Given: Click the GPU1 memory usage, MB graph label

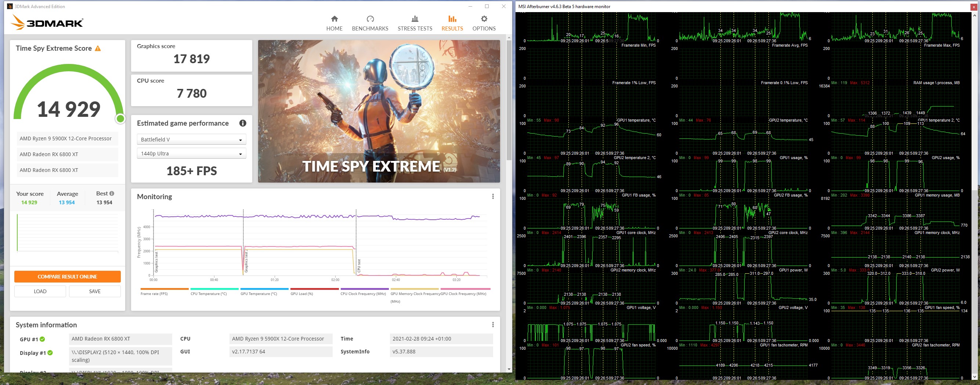Looking at the screenshot, I should tap(937, 195).
